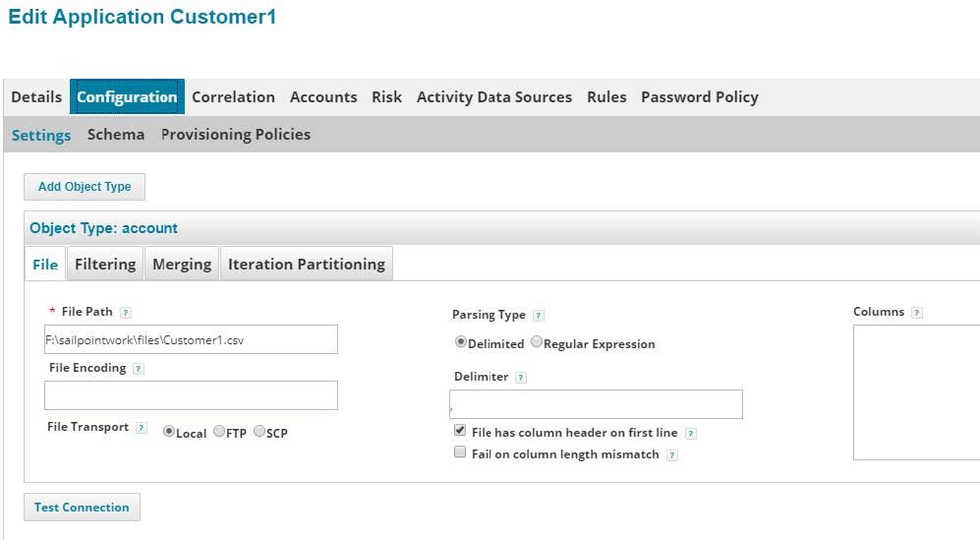Image resolution: width=980 pixels, height=540 pixels.
Task: Click the Test Connection button
Action: tap(82, 508)
